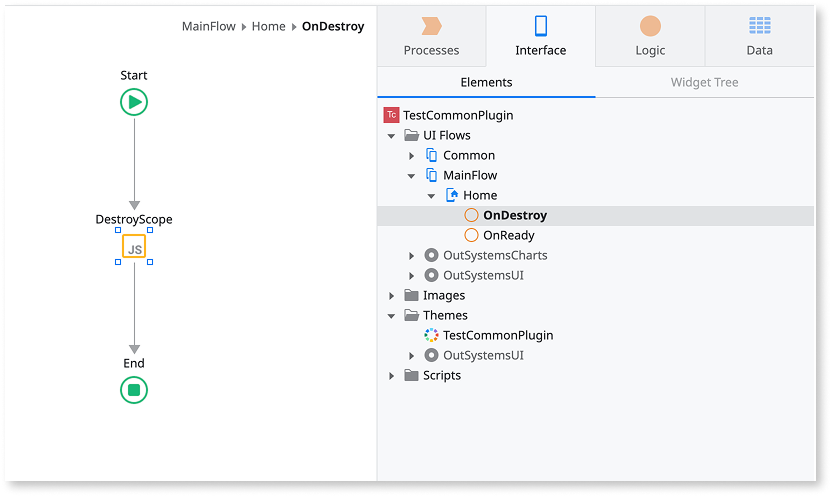Select the End node in the flow
The image size is (831, 496).
click(134, 390)
